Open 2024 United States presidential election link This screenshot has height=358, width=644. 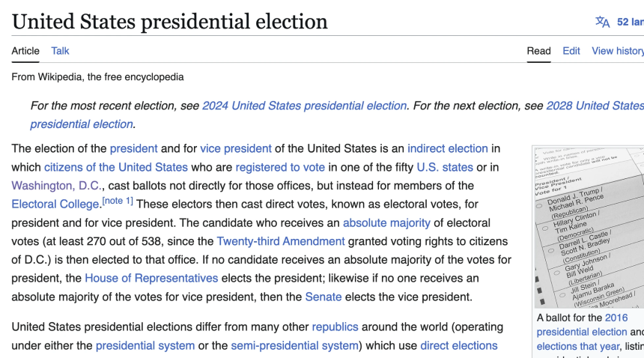point(304,106)
